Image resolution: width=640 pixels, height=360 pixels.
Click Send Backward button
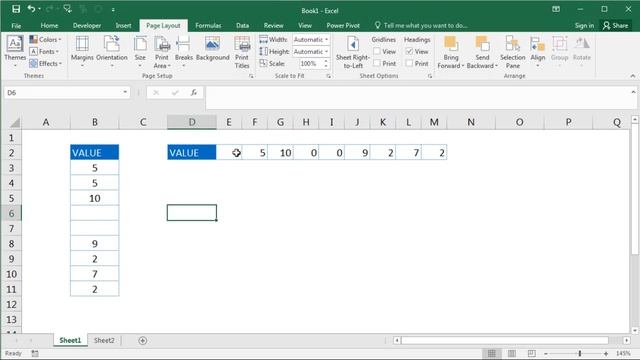(482, 52)
